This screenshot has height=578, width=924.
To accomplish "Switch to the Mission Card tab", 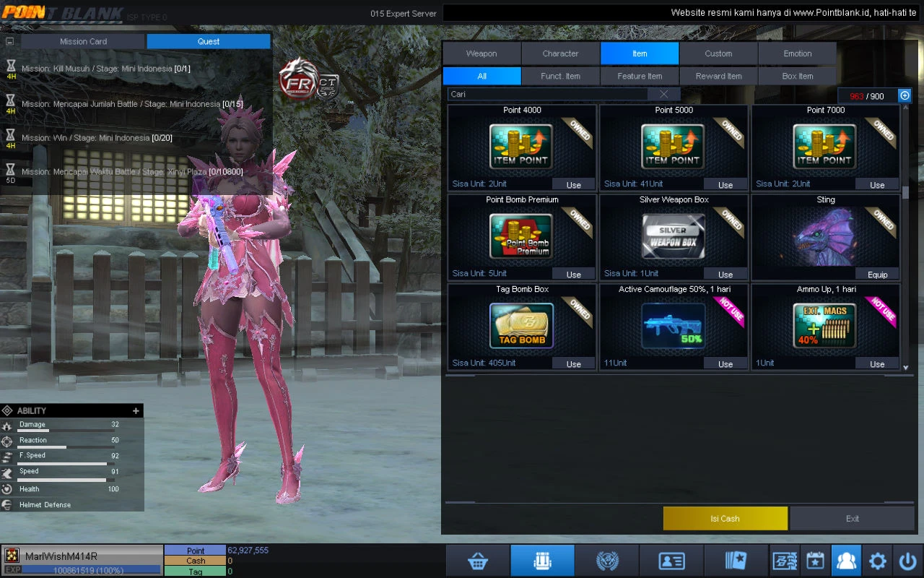I will click(83, 42).
